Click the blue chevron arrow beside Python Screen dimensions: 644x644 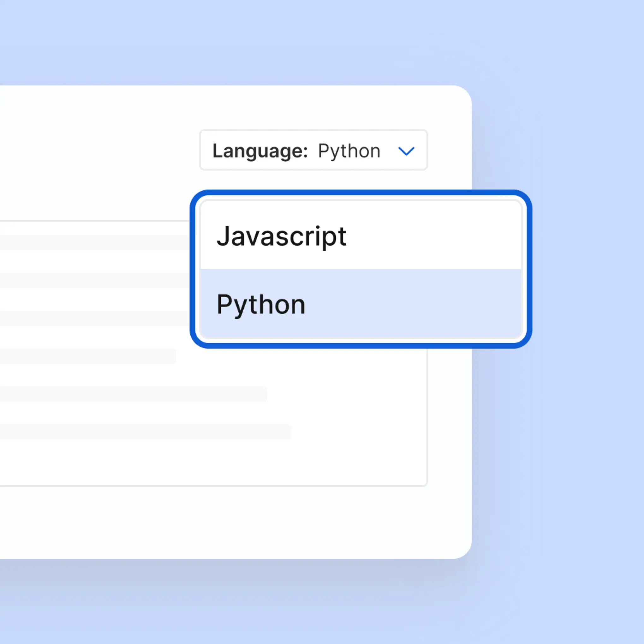tap(406, 151)
